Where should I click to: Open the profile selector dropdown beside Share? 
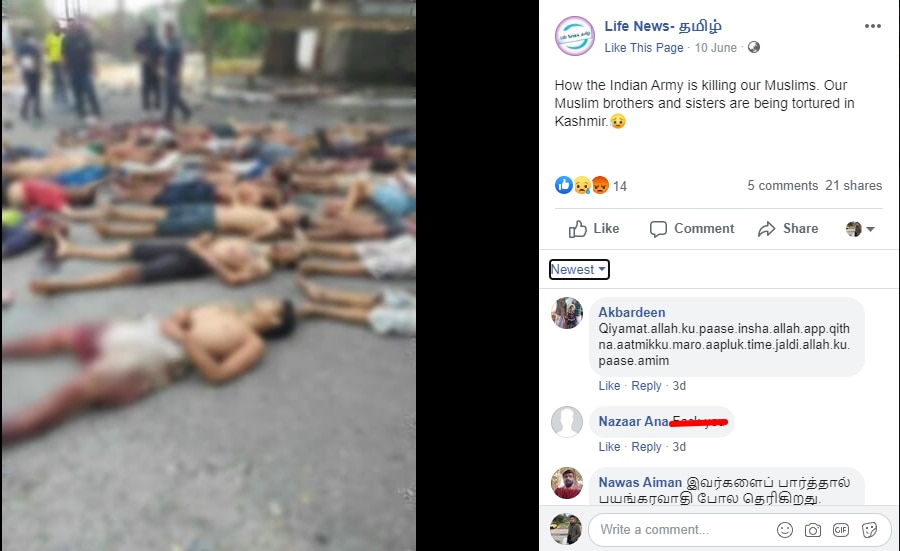pyautogui.click(x=860, y=229)
